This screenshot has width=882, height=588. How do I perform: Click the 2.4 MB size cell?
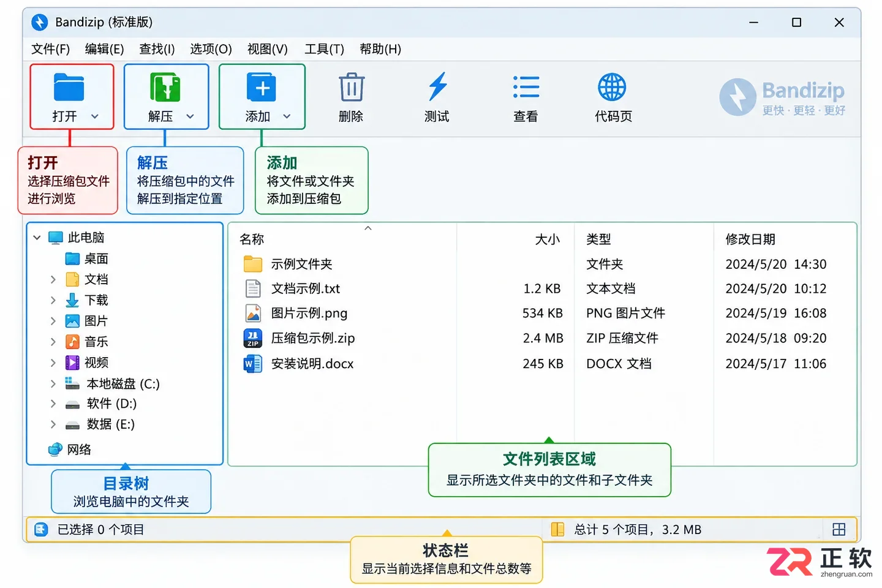coord(543,338)
